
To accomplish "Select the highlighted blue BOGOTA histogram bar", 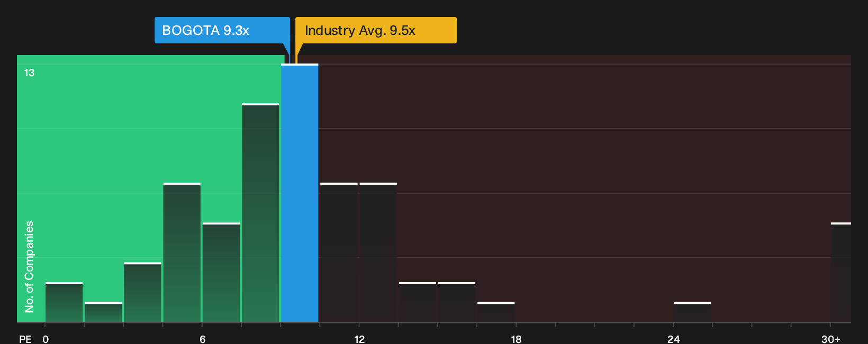I will (x=300, y=193).
